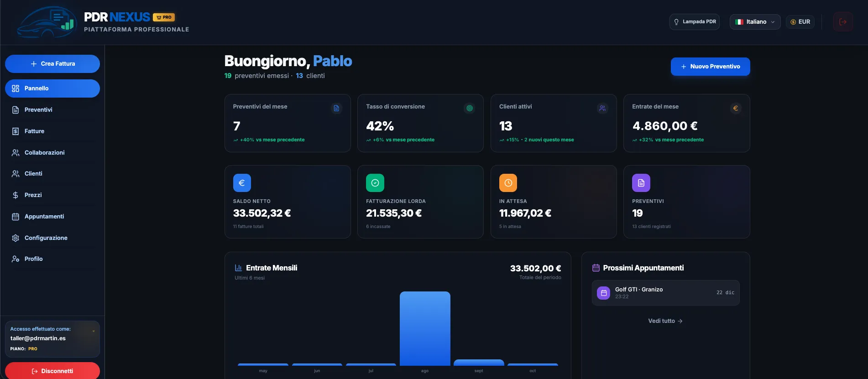
Task: Click the PDR Nexus car logo
Action: (46, 22)
